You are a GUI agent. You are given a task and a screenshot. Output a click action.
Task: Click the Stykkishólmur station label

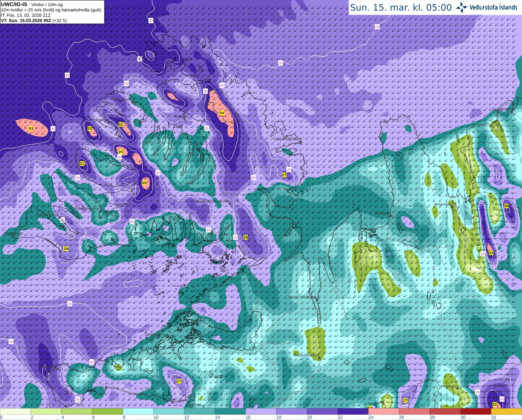[156, 334]
